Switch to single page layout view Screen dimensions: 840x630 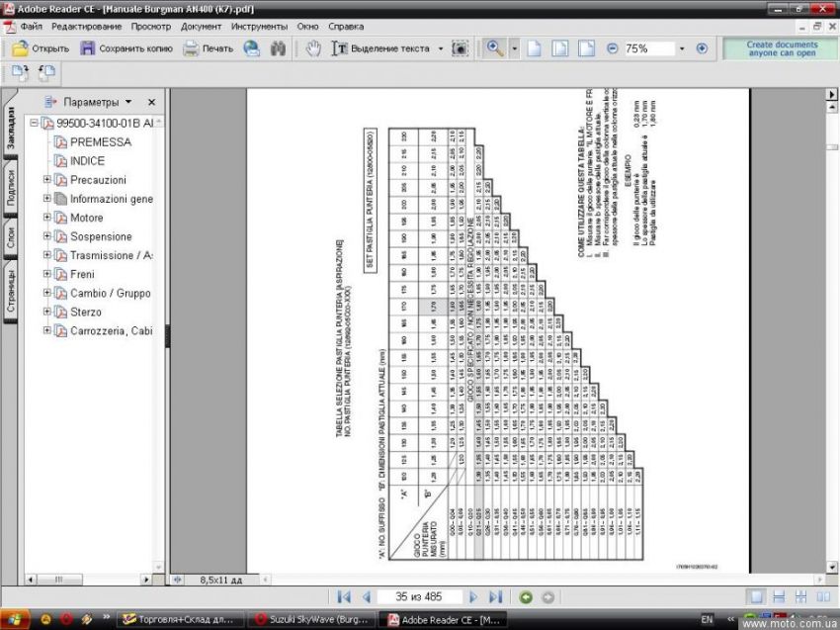click(756, 596)
